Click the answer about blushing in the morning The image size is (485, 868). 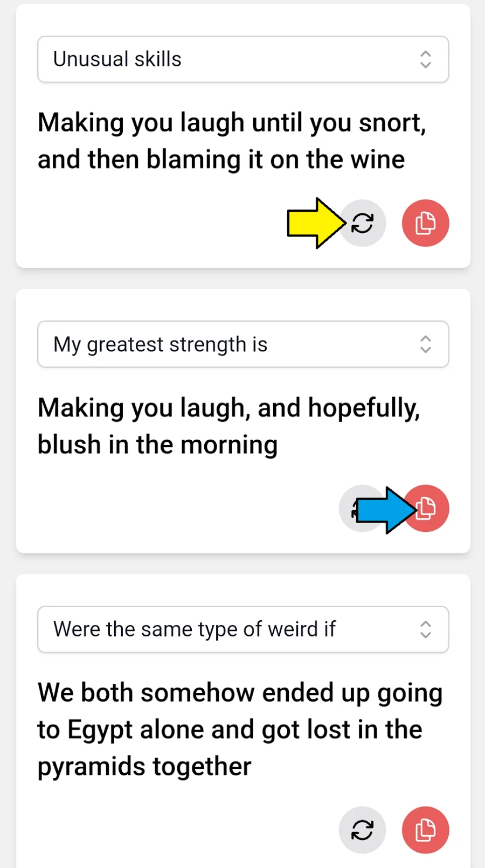click(x=228, y=426)
